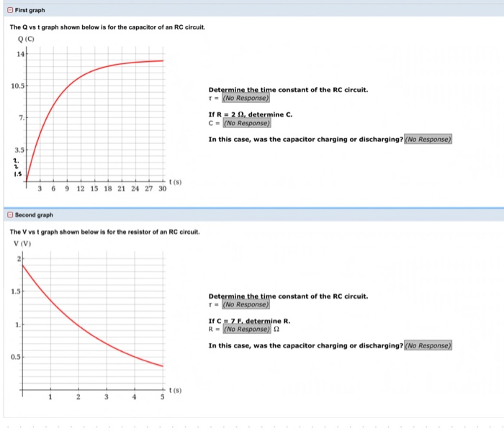Click the t (s) label of first graph
The image size is (504, 431).
coord(175,182)
